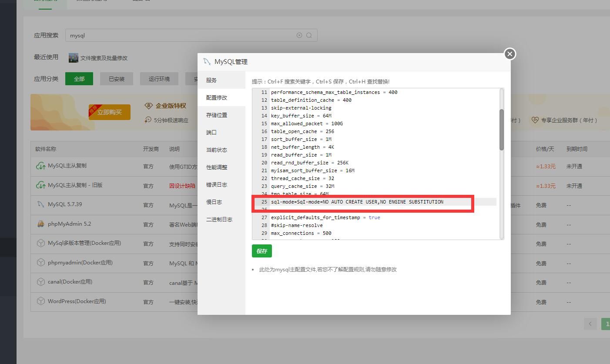Click the Docker cube icon beside canal(Docker应用)
This screenshot has height=364, width=610.
point(41,282)
